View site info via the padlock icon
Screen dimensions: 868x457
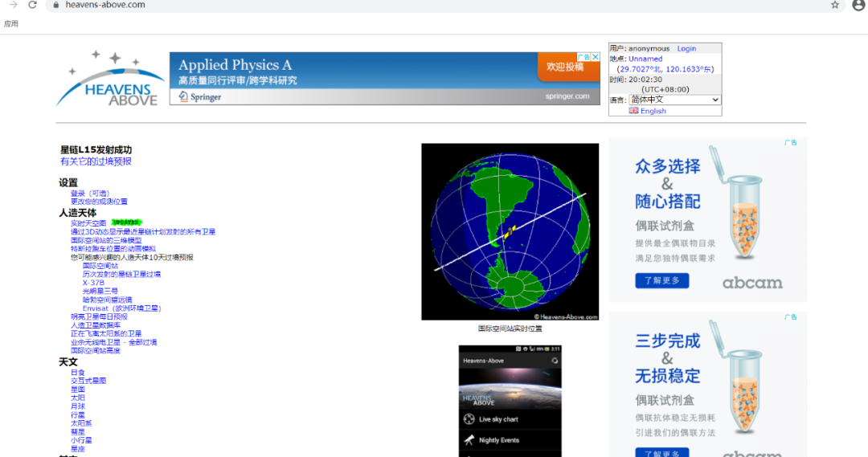pyautogui.click(x=56, y=5)
